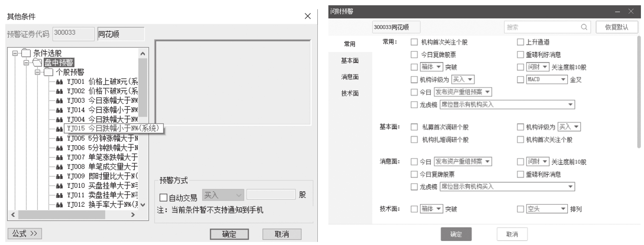644x245 pixels.
Task: Click 取消 in the 其他条件 dialog
Action: point(282,234)
